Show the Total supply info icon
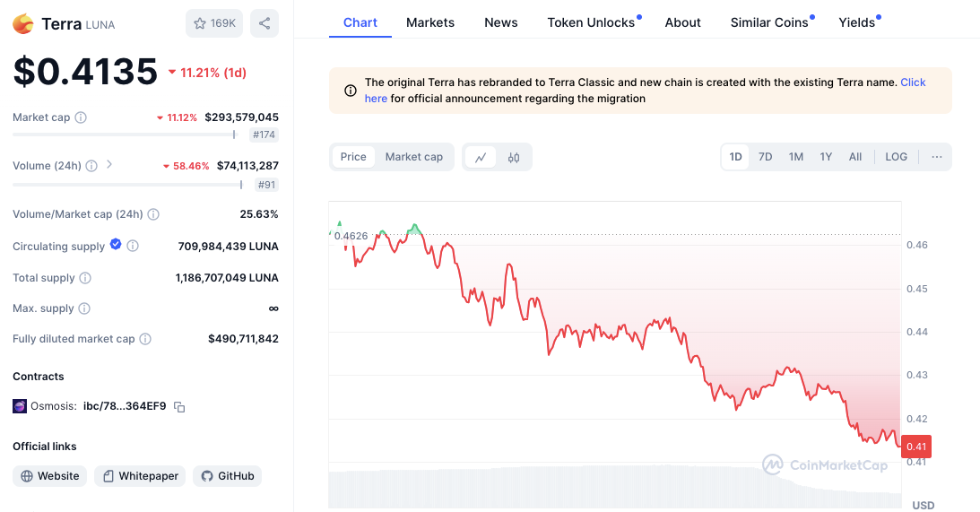This screenshot has width=980, height=512. 85,278
